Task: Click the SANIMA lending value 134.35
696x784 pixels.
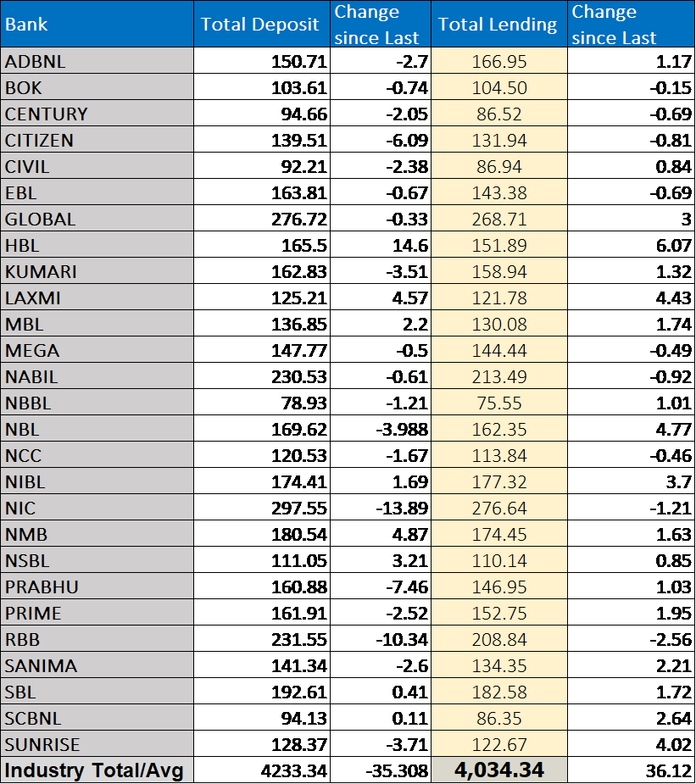Action: (x=498, y=665)
